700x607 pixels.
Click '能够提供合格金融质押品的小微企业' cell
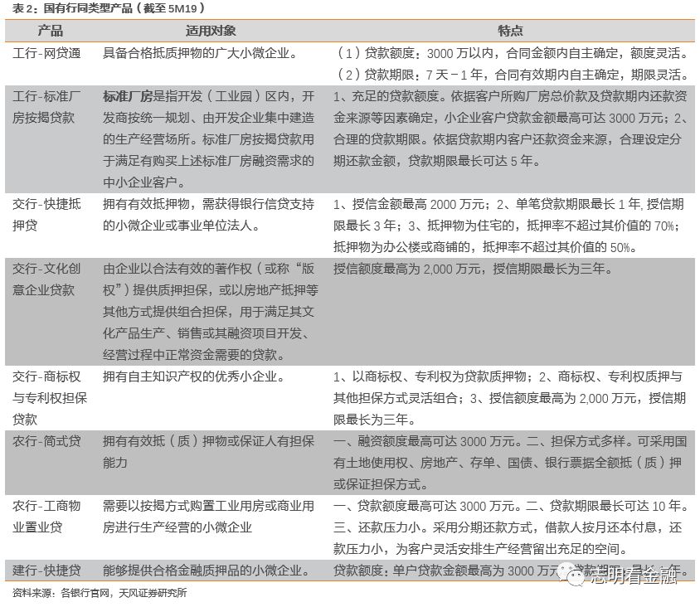tap(207, 571)
